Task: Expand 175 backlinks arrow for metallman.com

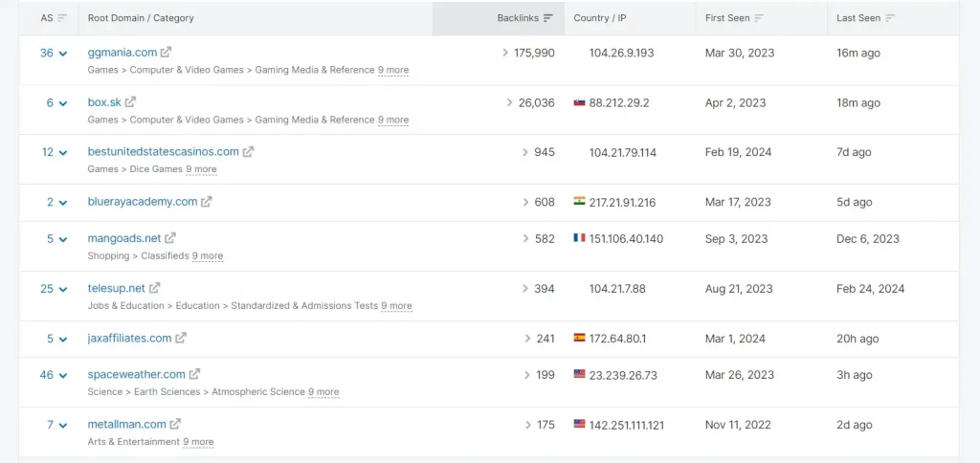Action: [x=528, y=425]
